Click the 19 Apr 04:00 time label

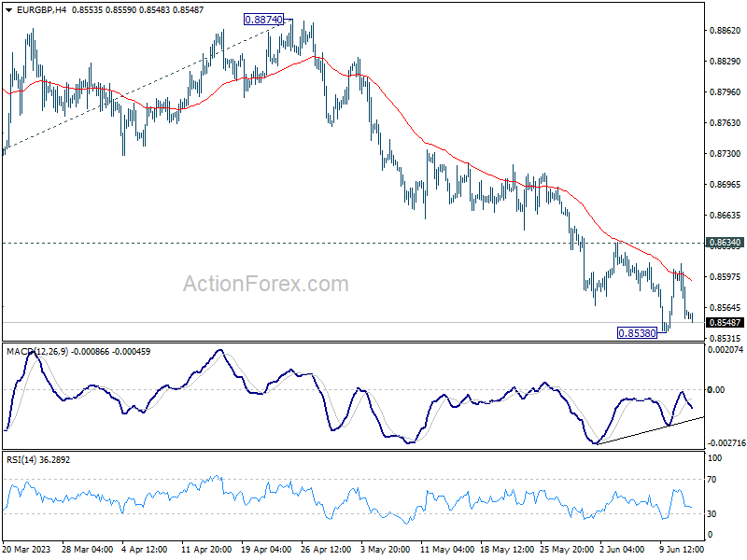click(266, 549)
